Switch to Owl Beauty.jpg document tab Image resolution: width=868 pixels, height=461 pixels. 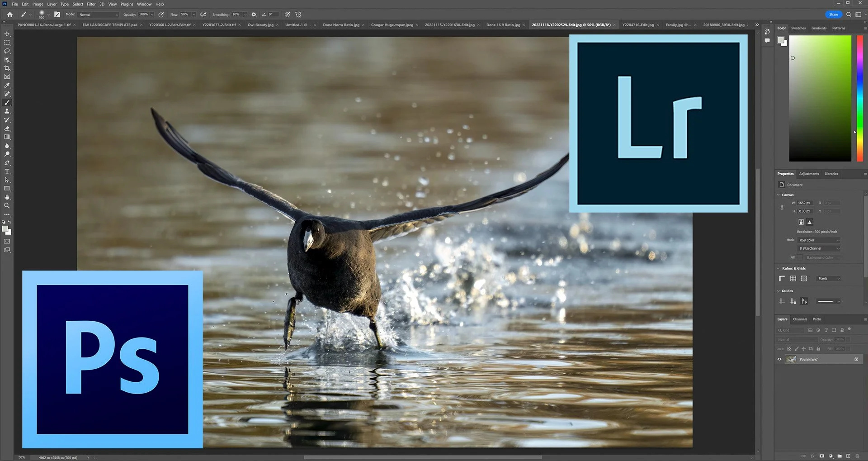pyautogui.click(x=260, y=25)
